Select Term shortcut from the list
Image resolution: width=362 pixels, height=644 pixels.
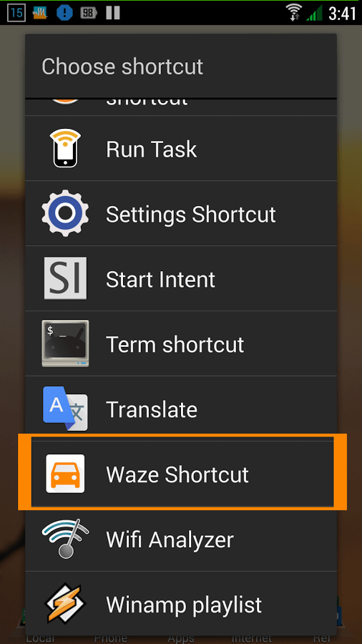click(x=181, y=343)
